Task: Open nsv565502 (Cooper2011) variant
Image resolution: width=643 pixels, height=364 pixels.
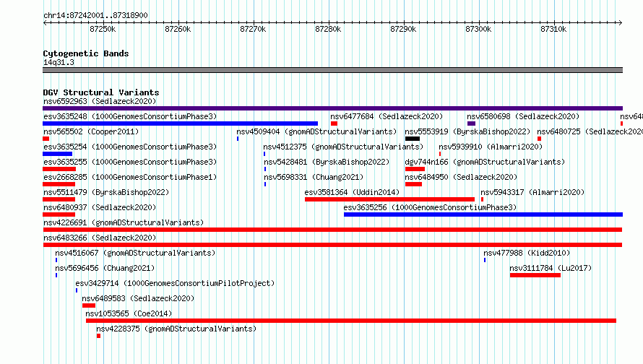Action: (x=91, y=131)
